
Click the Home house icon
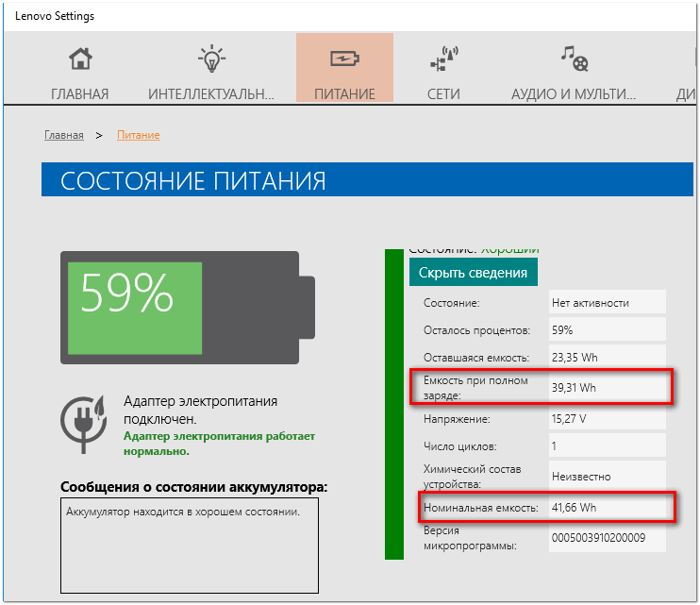coord(80,59)
